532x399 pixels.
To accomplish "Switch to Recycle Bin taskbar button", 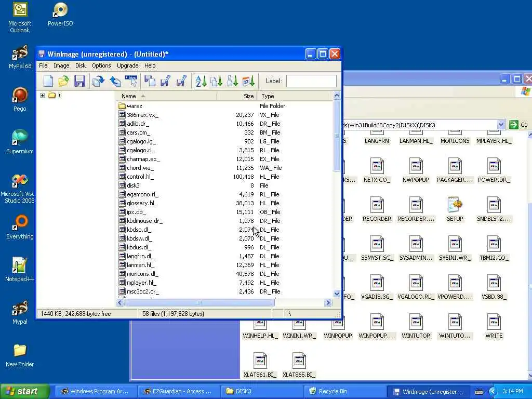I will tap(345, 391).
